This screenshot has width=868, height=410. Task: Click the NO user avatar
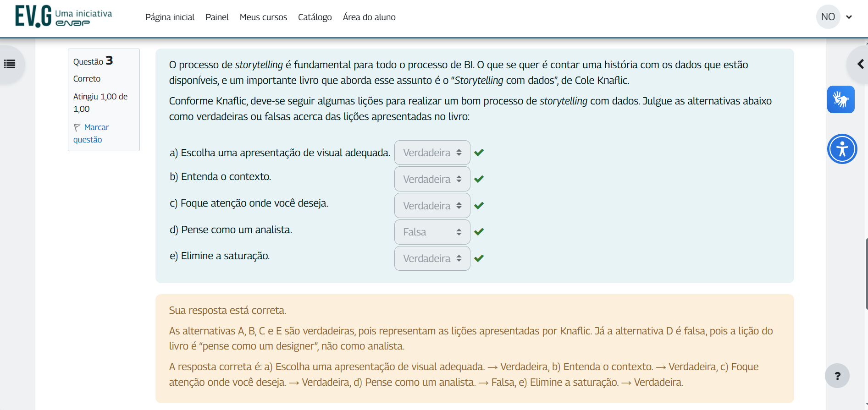[x=828, y=17]
